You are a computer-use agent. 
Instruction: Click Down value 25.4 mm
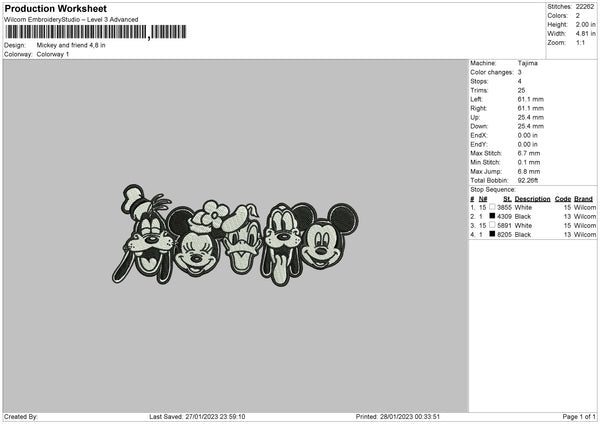tap(530, 126)
